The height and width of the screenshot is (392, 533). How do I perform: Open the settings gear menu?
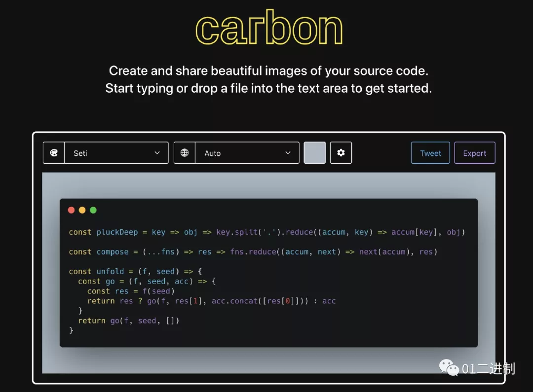[341, 153]
